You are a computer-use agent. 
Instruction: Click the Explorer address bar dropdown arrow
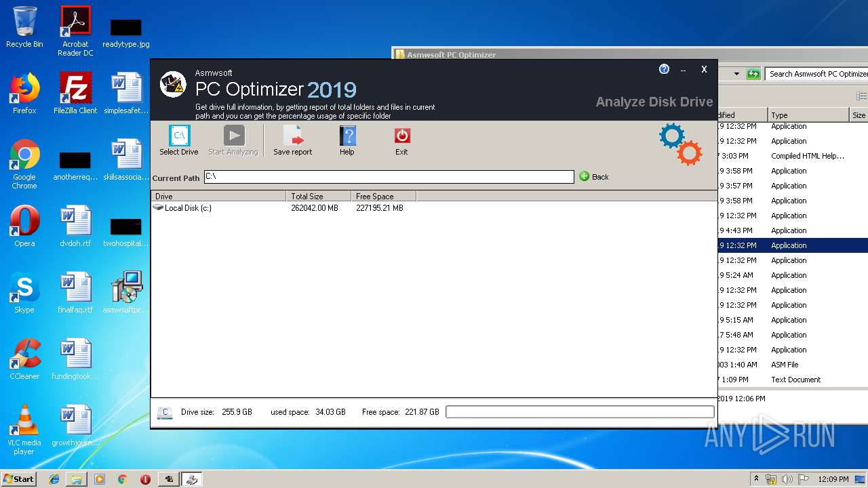[736, 74]
